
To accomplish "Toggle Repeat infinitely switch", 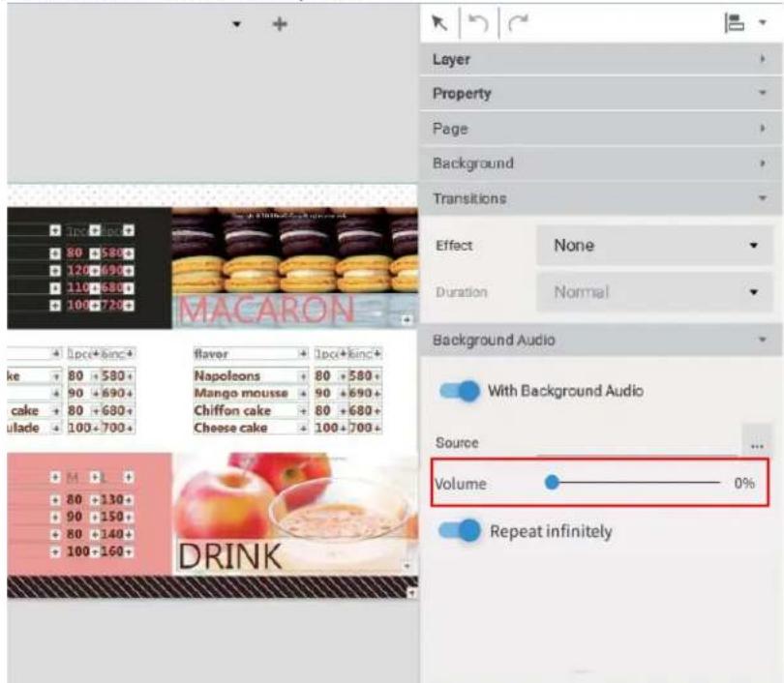I will point(460,530).
